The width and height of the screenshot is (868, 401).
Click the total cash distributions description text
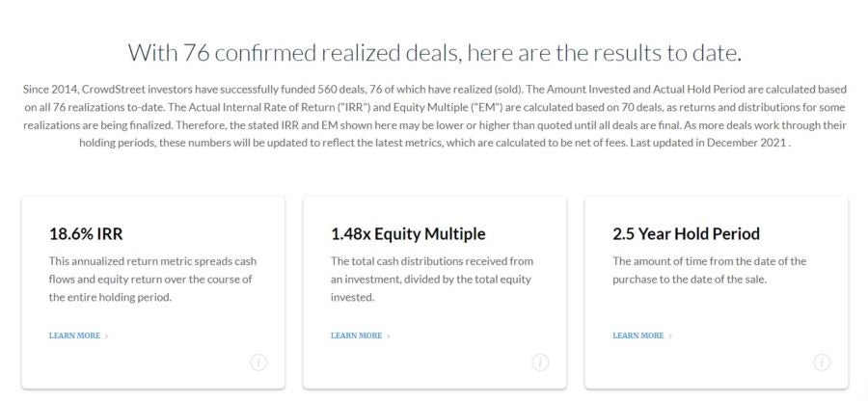(432, 280)
